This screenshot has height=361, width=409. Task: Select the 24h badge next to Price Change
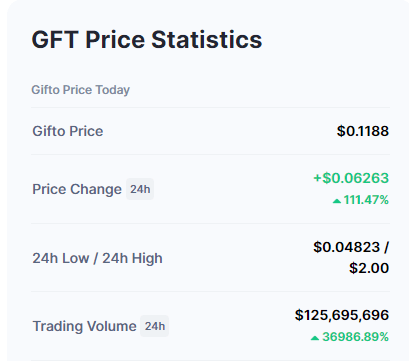tap(140, 189)
